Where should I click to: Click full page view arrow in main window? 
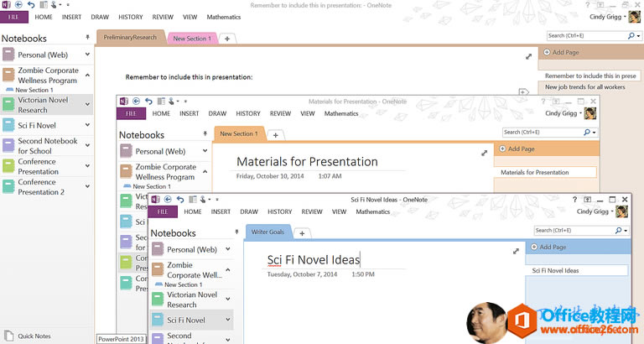pos(528,57)
